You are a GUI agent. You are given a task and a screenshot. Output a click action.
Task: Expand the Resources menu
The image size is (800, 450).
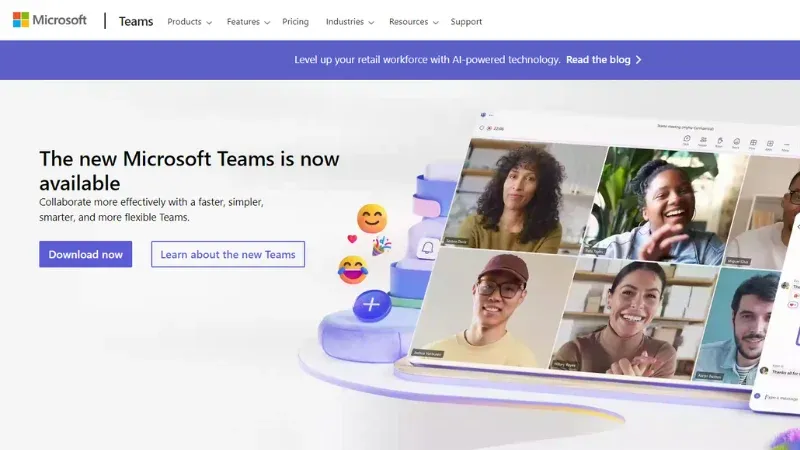point(414,22)
